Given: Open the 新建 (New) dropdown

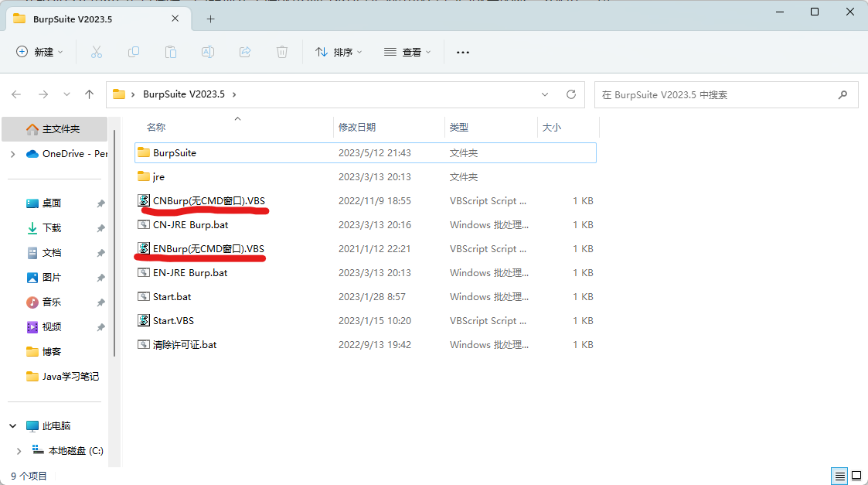Looking at the screenshot, I should click(39, 52).
